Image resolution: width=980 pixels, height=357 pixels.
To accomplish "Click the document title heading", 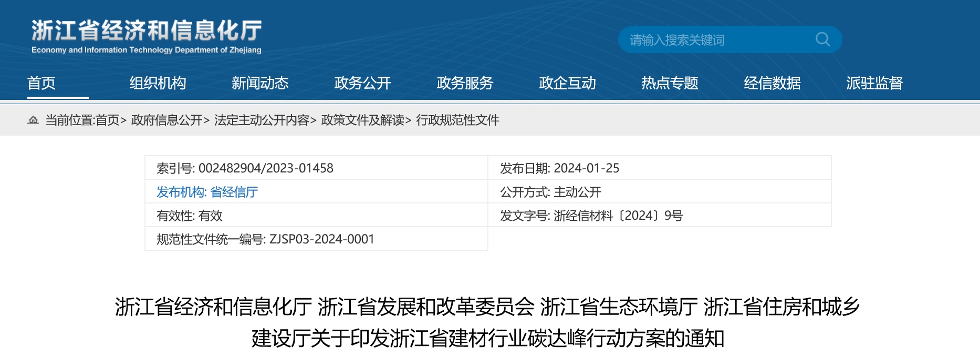I will 487,322.
